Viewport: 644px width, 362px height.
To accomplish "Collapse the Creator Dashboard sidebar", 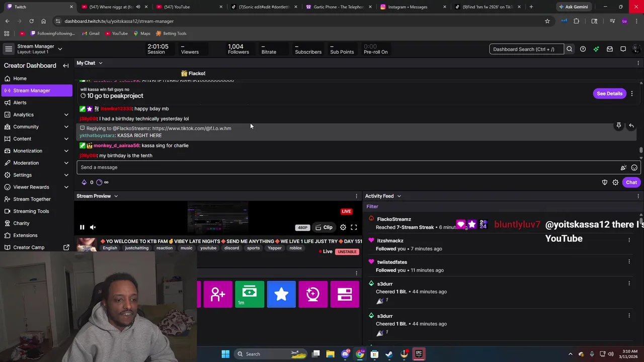I will pyautogui.click(x=65, y=65).
